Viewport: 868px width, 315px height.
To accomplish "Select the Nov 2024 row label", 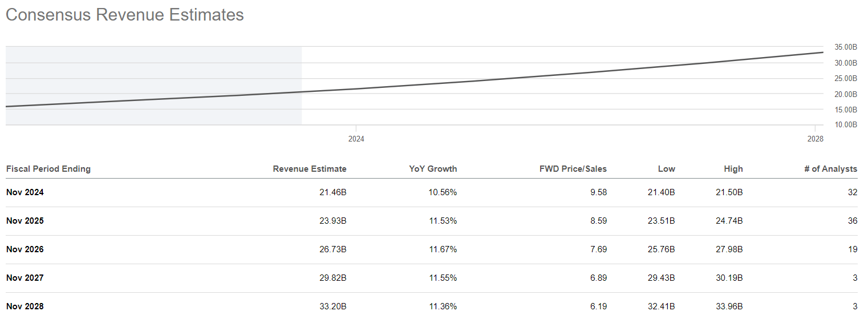I will (x=25, y=192).
